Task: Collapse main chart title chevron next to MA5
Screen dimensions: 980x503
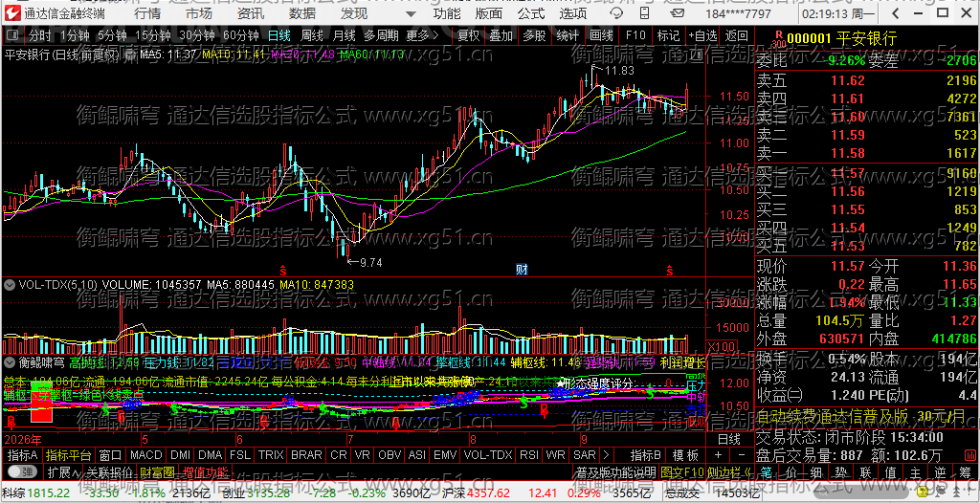Action: 130,55
